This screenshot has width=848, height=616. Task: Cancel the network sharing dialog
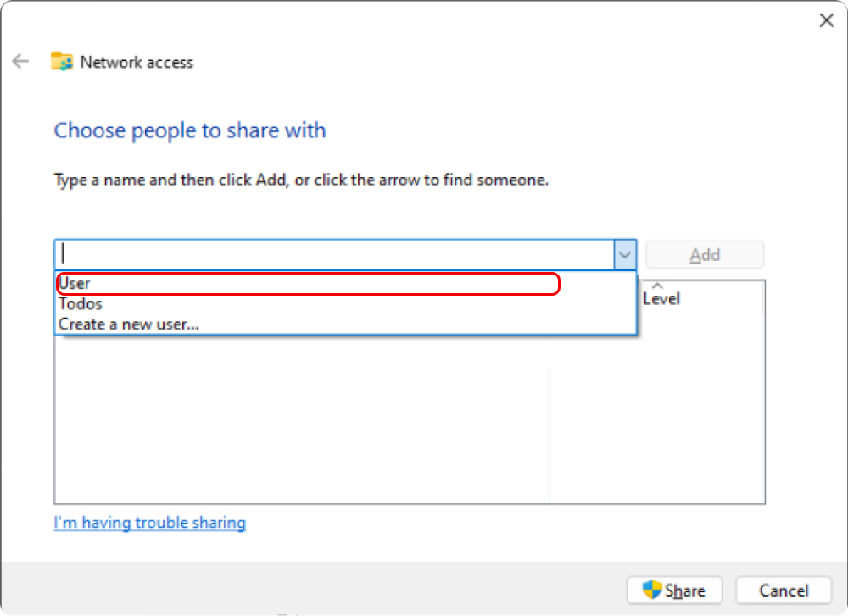pyautogui.click(x=783, y=590)
